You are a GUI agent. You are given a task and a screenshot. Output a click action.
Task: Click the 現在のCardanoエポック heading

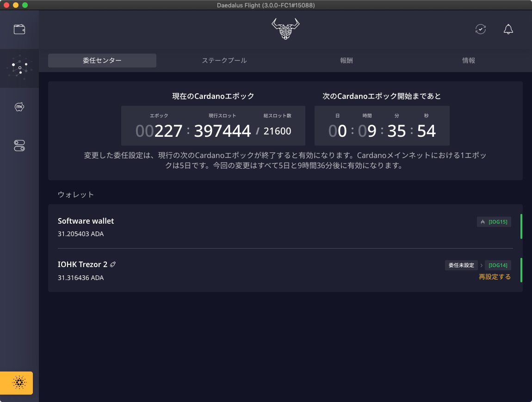(213, 96)
